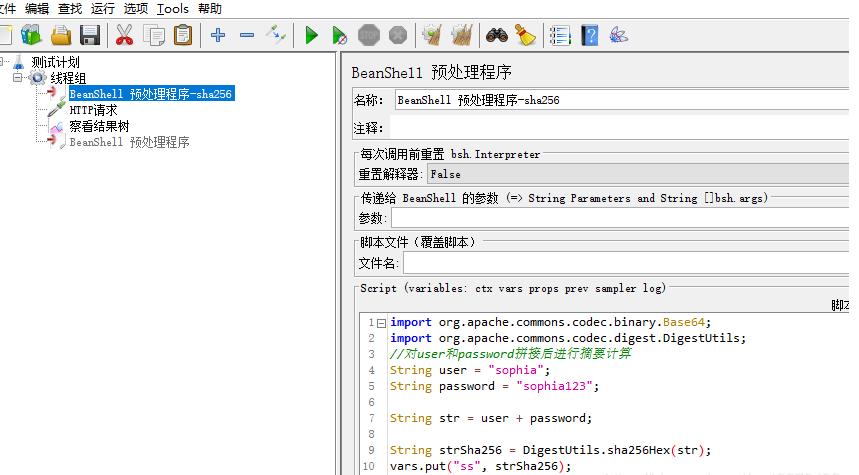Image resolution: width=859 pixels, height=475 pixels.
Task: Click the green Start test run icon
Action: [x=311, y=36]
